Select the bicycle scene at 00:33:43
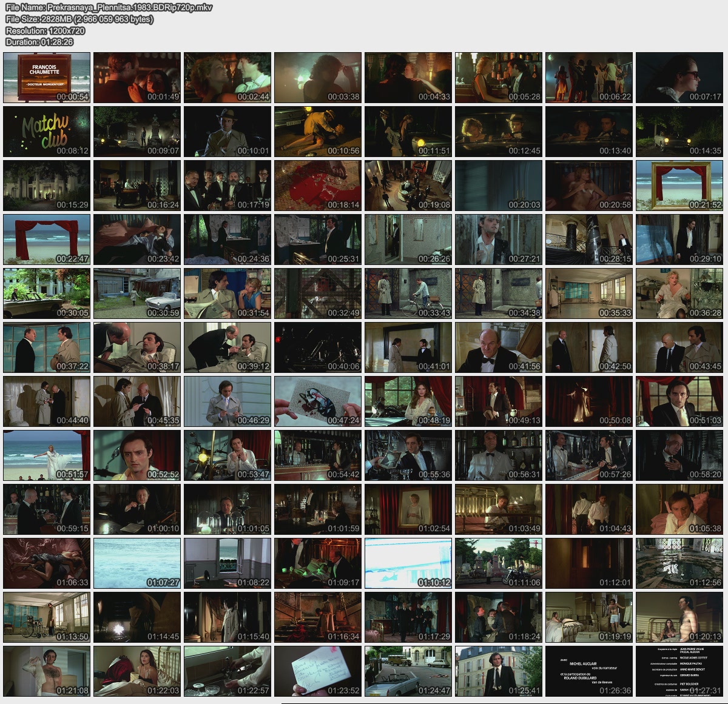The width and height of the screenshot is (728, 704). tap(408, 293)
